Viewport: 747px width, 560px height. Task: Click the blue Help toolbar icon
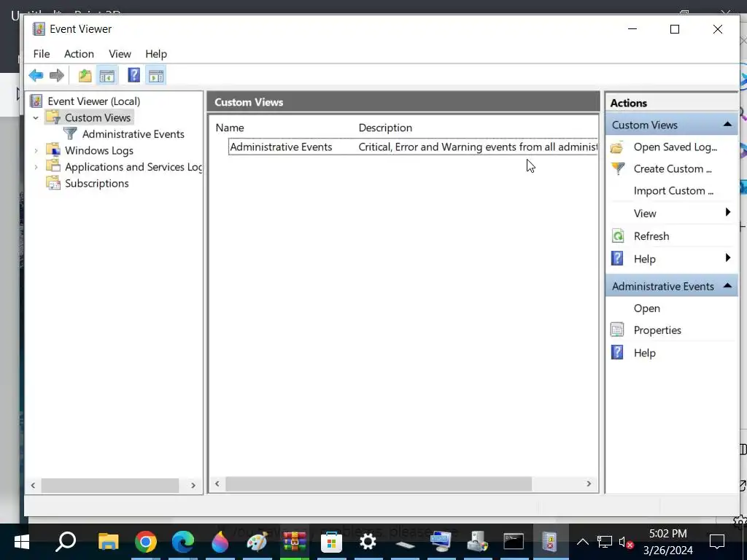click(134, 75)
